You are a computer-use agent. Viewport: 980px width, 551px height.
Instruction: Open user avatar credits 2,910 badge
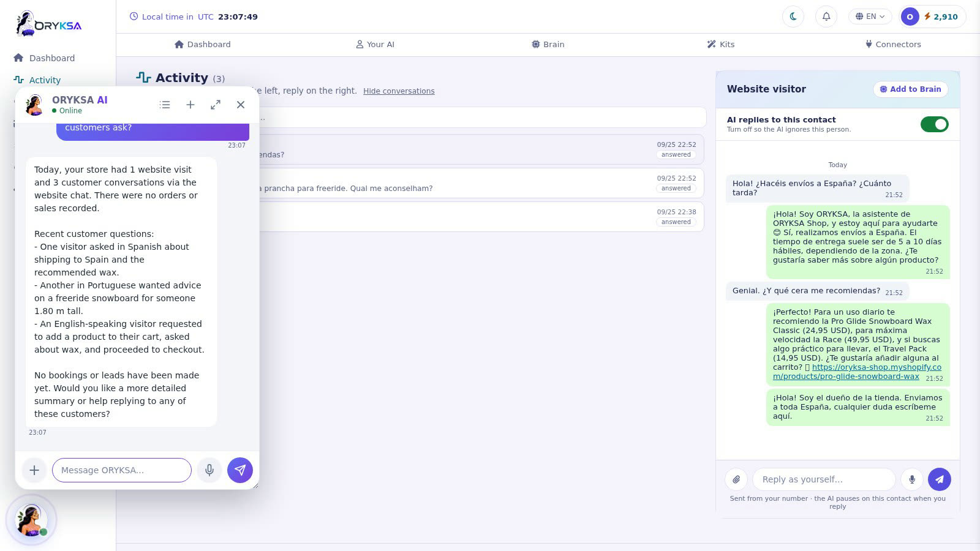(932, 17)
